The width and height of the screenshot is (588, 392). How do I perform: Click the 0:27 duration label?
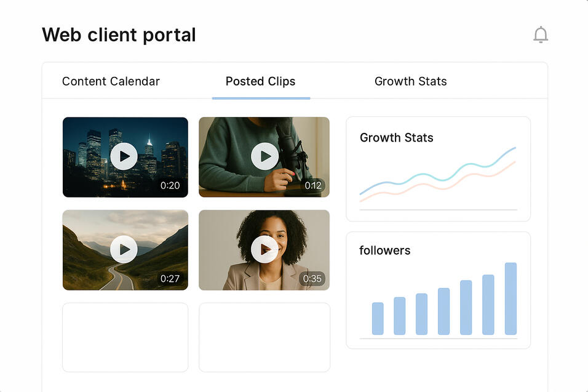[170, 278]
